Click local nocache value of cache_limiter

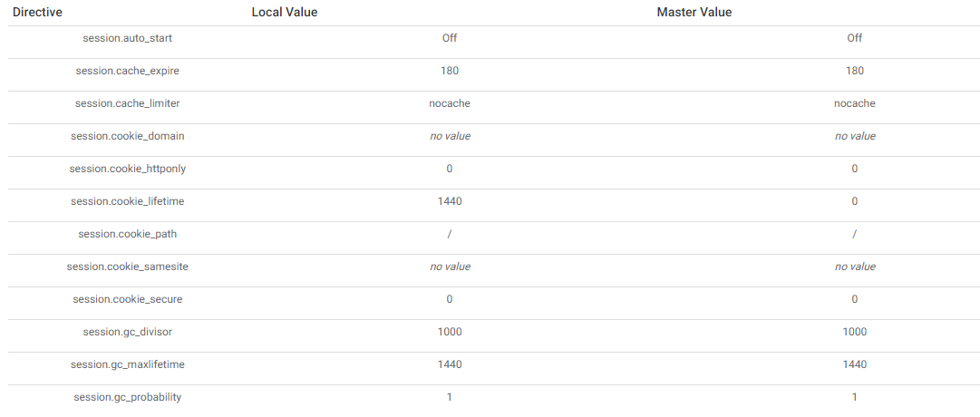coord(450,103)
